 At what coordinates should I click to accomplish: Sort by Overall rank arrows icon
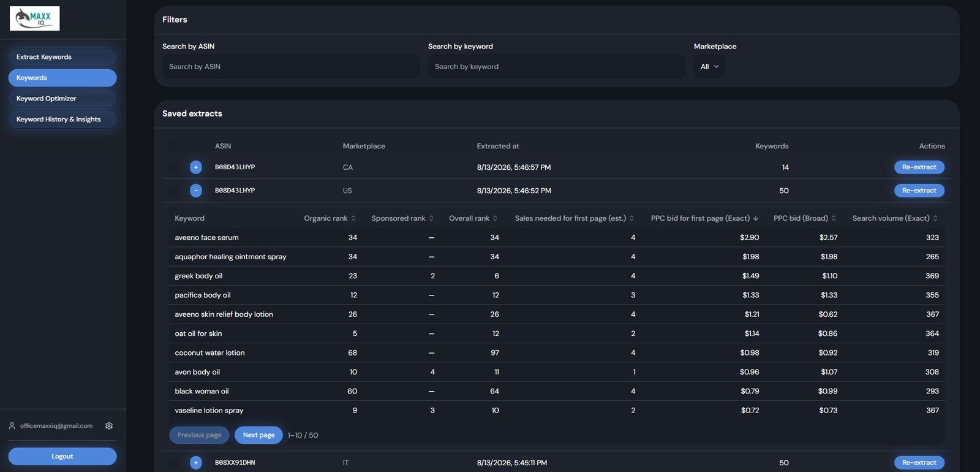click(495, 218)
